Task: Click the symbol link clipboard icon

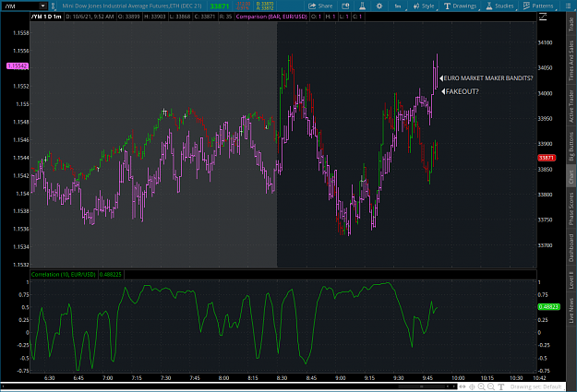Action: pyautogui.click(x=53, y=6)
